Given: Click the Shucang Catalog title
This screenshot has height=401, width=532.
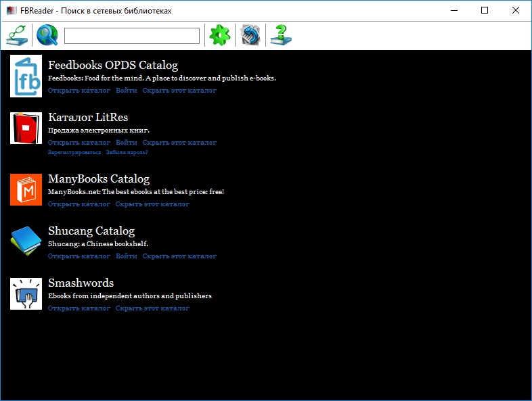Looking at the screenshot, I should click(91, 231).
